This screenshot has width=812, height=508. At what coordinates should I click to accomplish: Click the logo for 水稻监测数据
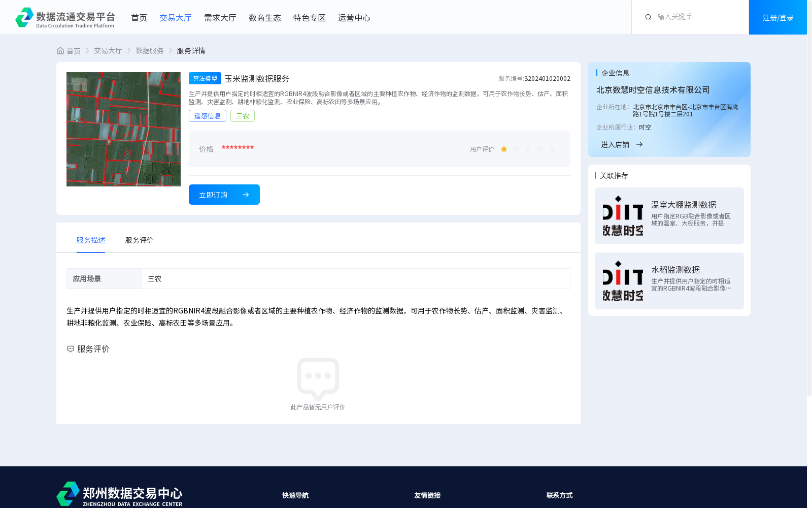[623, 281]
